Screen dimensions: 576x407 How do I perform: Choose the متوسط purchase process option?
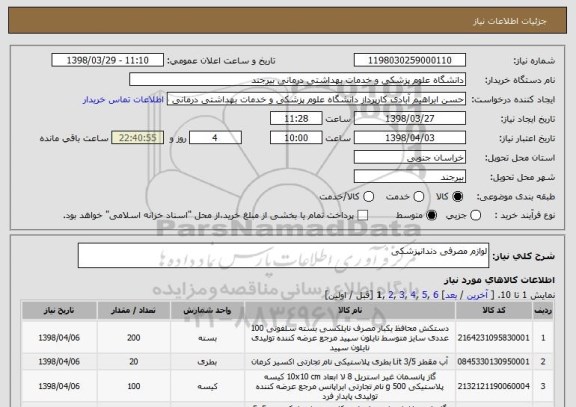click(431, 216)
